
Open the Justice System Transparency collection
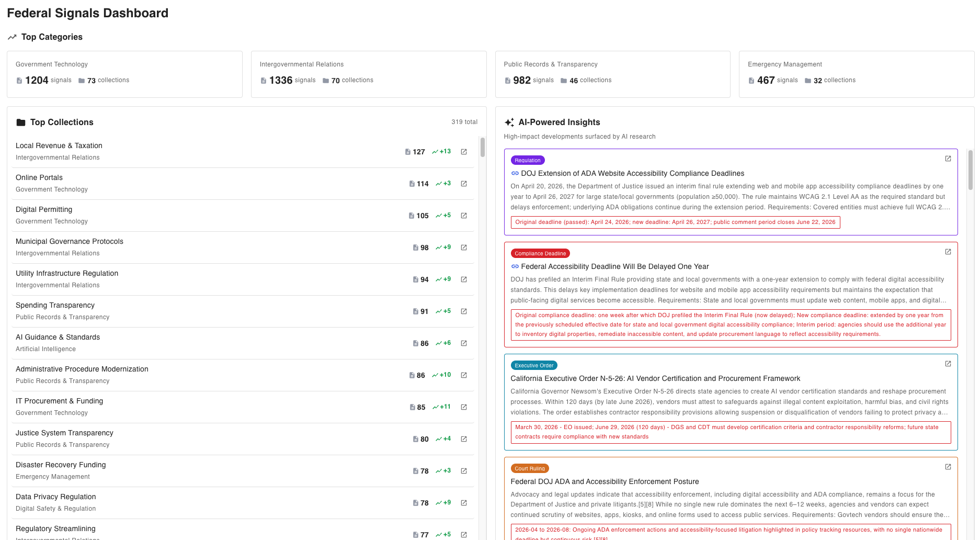243,439
